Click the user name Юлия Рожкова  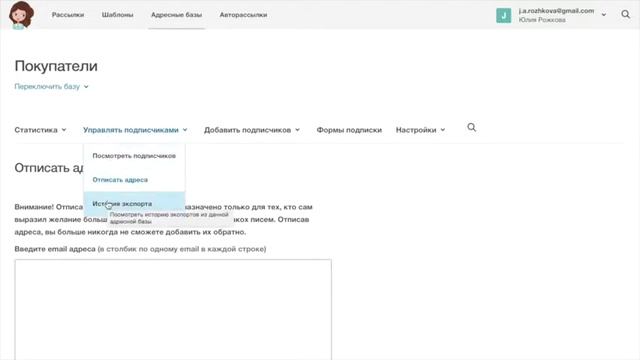pyautogui.click(x=542, y=20)
